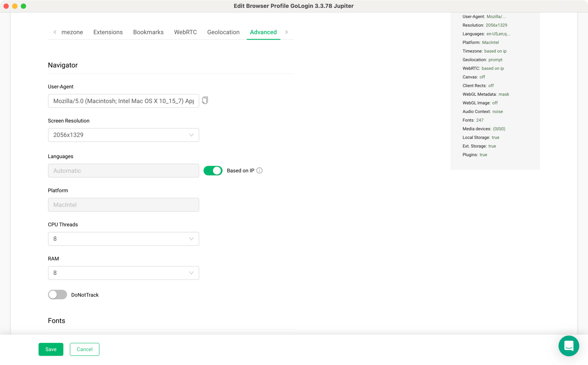Click the disabled Languages Automatic field
The image size is (588, 365).
pyautogui.click(x=123, y=171)
